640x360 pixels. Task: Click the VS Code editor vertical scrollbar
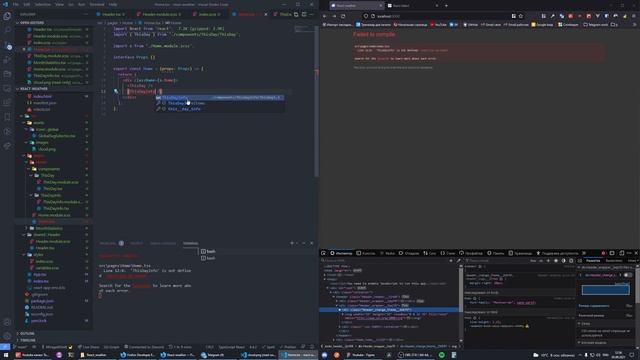click(316, 100)
